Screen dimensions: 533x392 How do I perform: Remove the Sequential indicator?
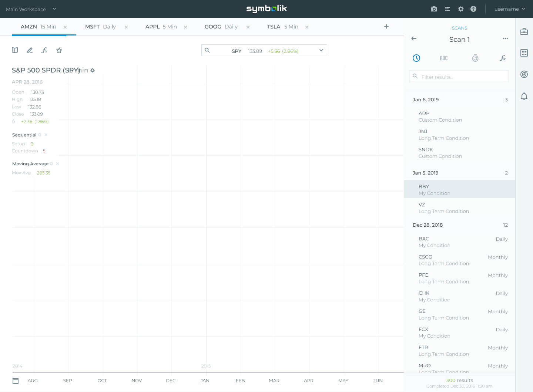tap(46, 135)
